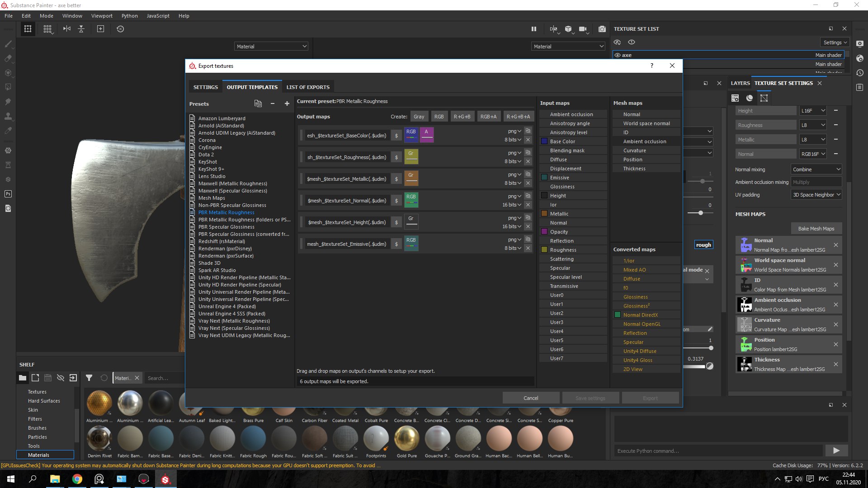Run the Python command with the play button
Viewport: 868px width, 488px height.
(x=836, y=450)
